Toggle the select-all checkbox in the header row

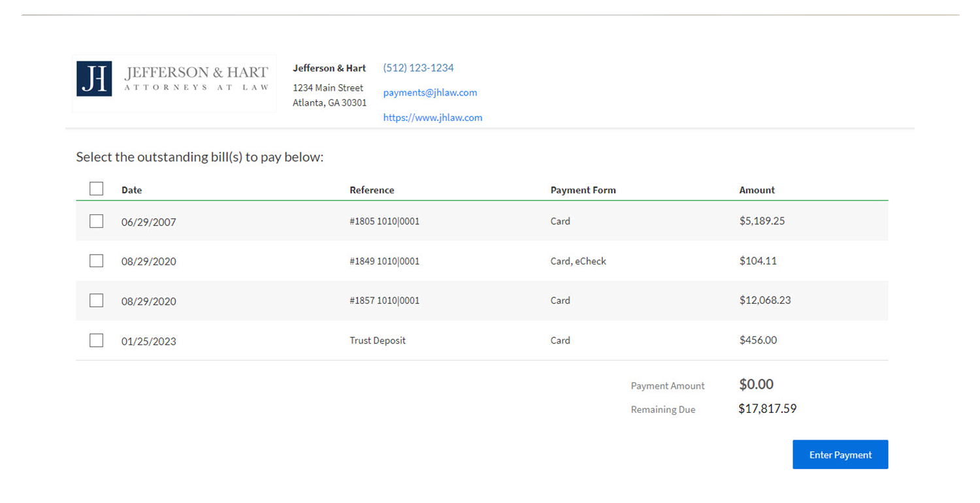96,188
